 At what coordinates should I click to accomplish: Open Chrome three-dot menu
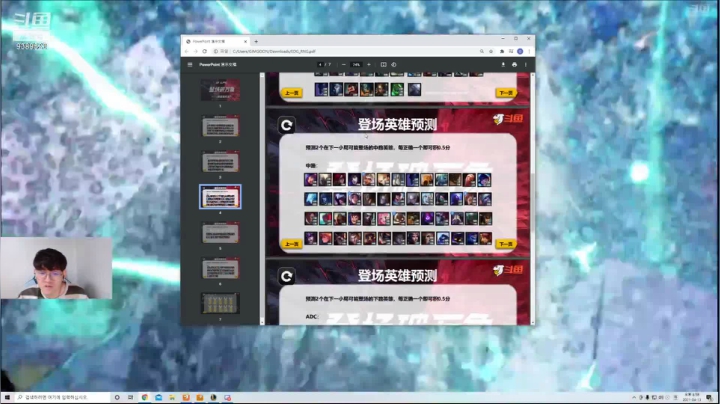point(529,51)
